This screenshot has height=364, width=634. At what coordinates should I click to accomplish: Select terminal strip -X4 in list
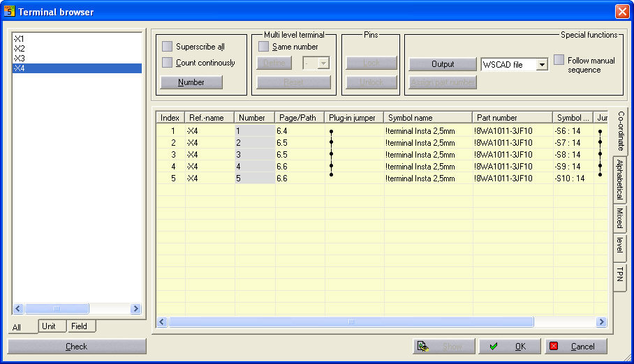pos(77,68)
